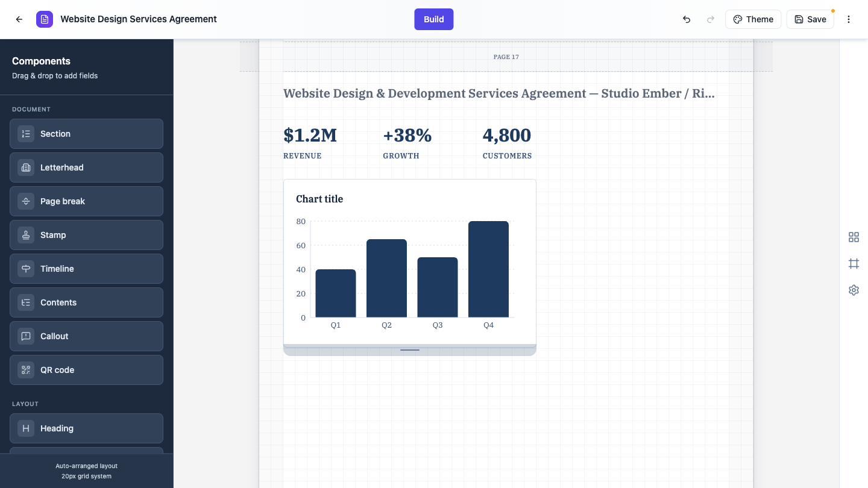This screenshot has height=488, width=868.
Task: Add a QR code component
Action: point(86,370)
